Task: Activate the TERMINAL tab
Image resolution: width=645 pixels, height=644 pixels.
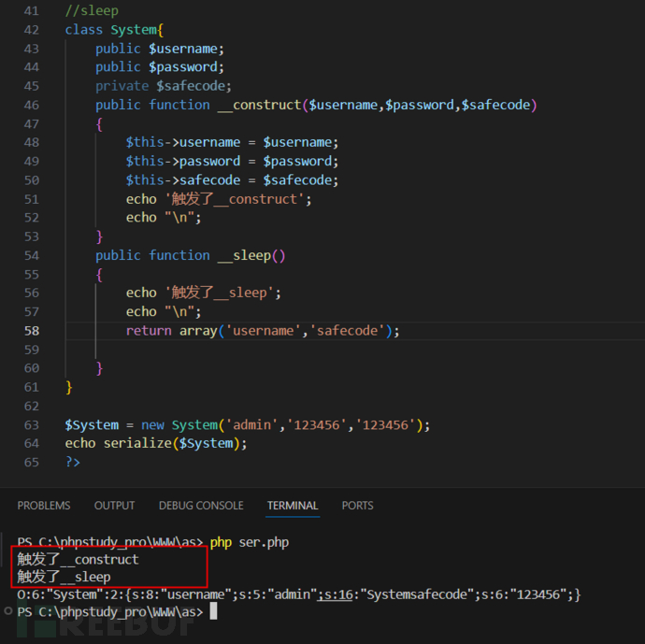Action: 293,506
